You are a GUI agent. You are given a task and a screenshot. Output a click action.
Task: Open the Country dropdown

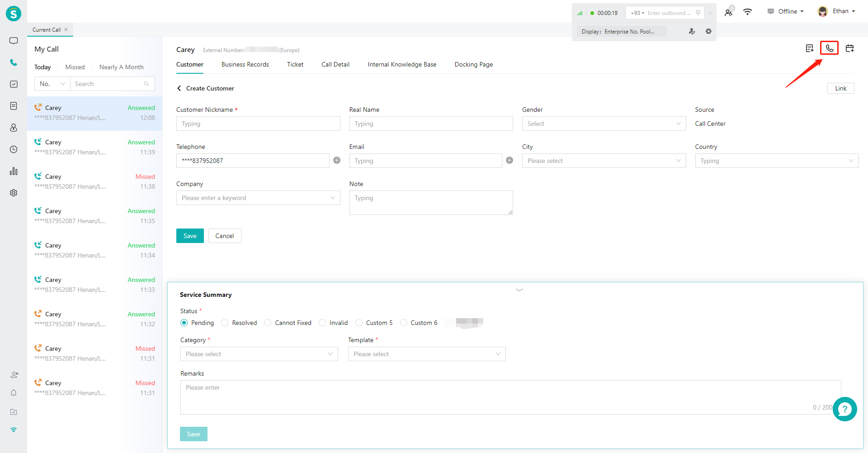pos(777,161)
